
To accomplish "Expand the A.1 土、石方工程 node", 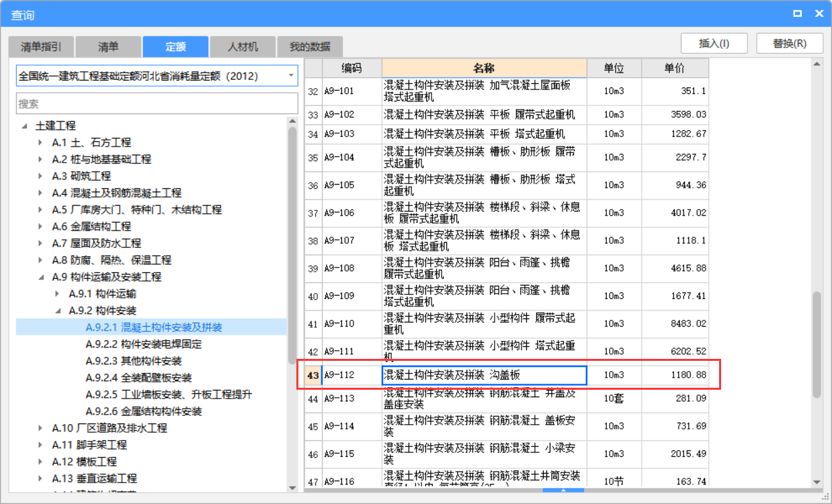I will click(x=41, y=142).
